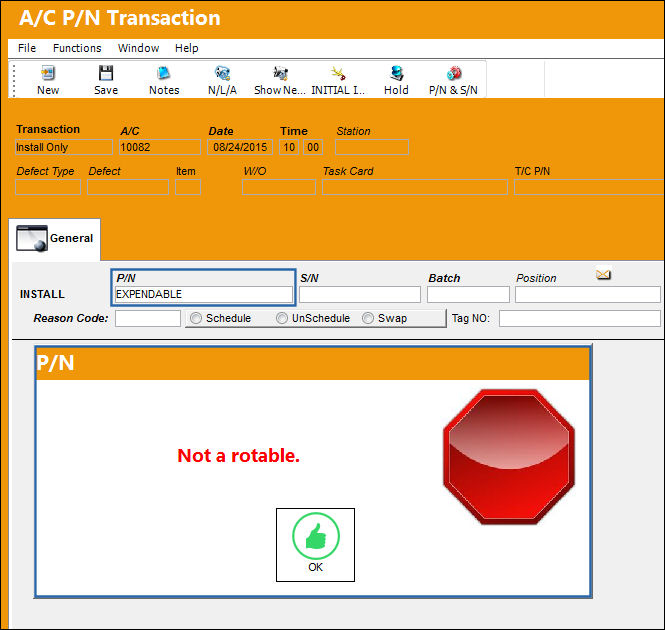
Task: Click the Batch input field
Action: coord(468,294)
